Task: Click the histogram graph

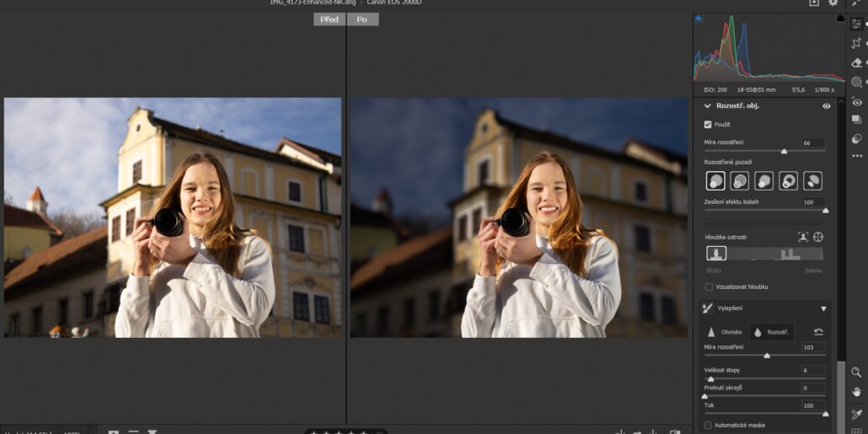Action: tap(769, 48)
